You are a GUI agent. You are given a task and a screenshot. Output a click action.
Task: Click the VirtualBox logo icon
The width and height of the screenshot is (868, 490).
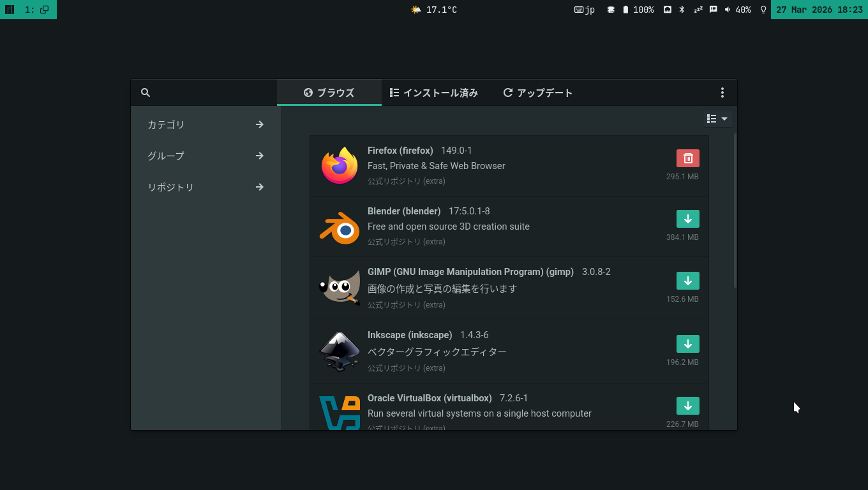pos(340,412)
